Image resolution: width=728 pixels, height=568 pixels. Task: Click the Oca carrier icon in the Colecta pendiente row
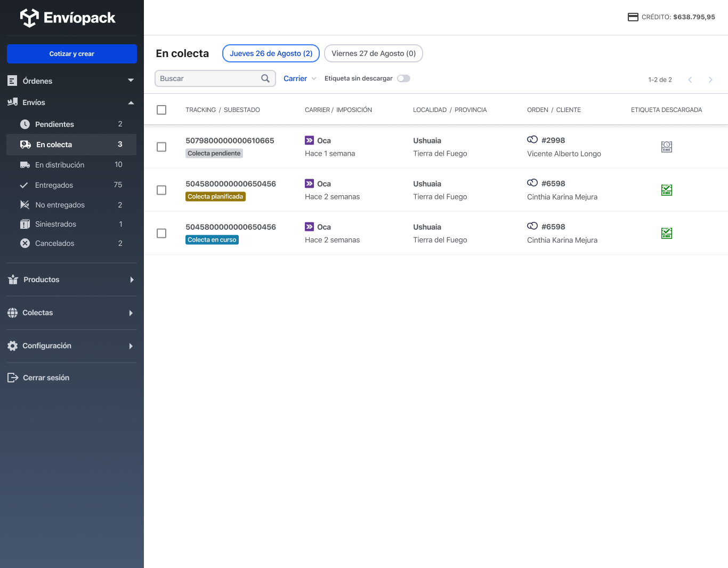tap(309, 140)
